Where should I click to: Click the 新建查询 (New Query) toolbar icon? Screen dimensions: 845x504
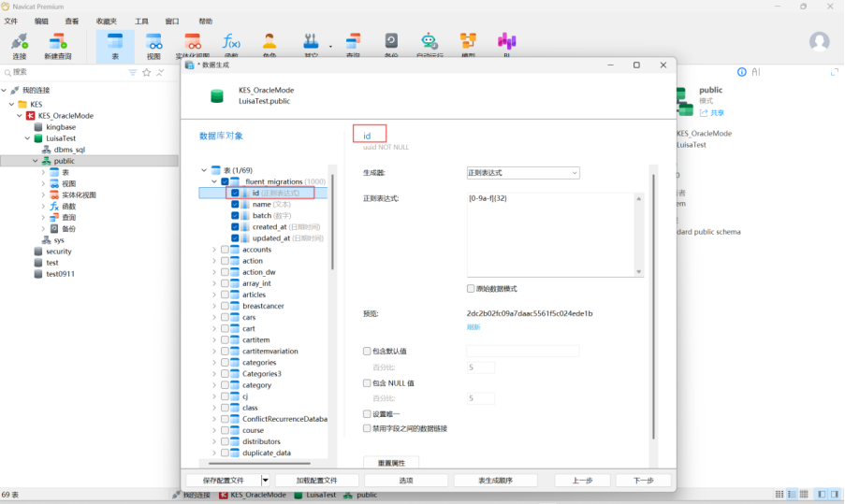57,44
